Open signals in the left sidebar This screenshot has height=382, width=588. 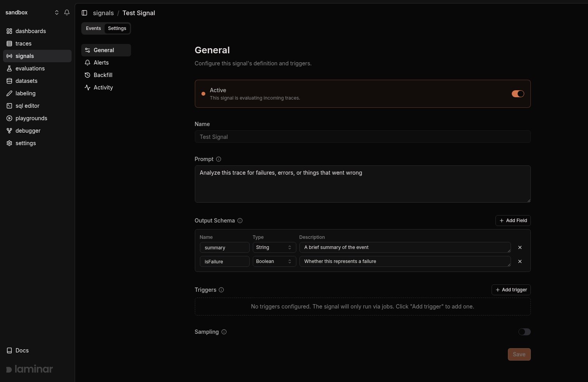(37, 56)
